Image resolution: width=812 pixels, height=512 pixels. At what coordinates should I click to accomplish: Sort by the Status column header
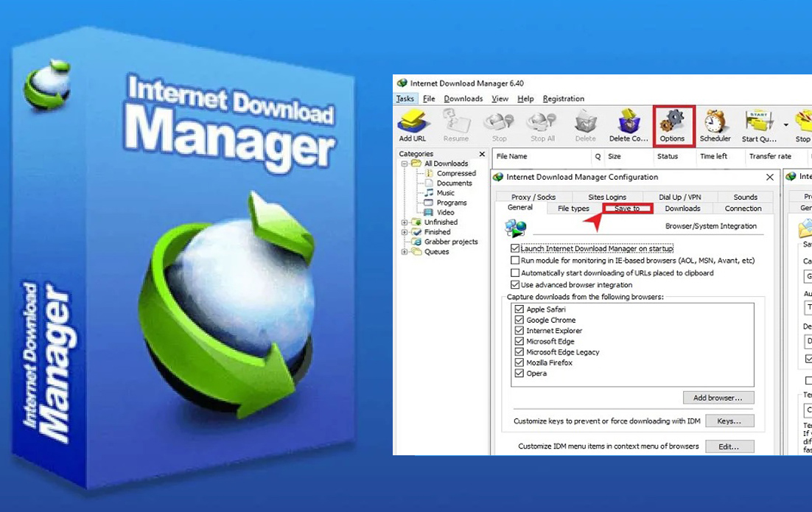pos(673,156)
